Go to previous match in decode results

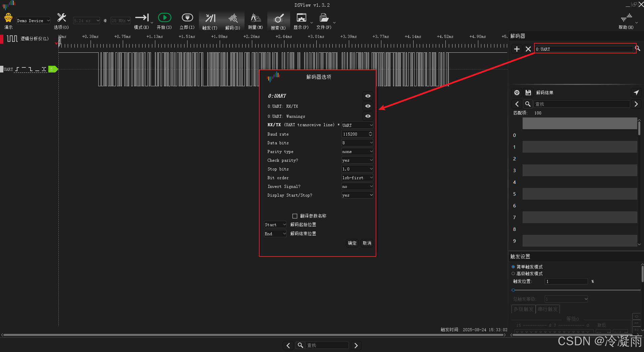(x=517, y=104)
